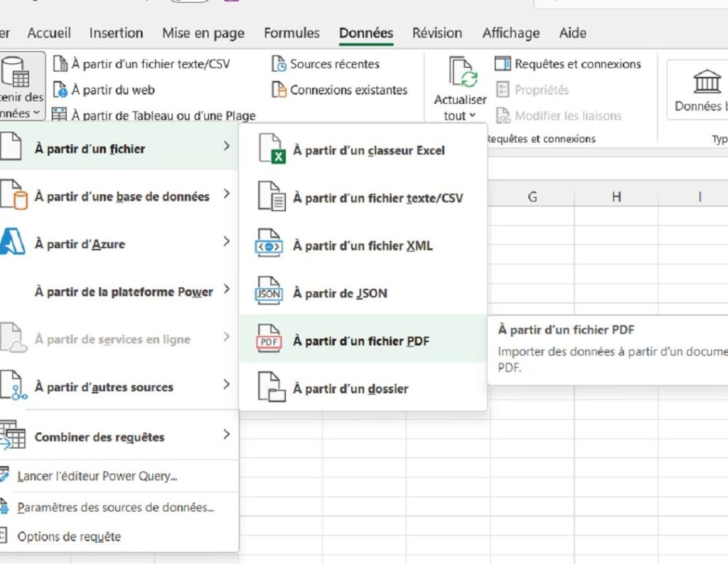This screenshot has width=728, height=564.
Task: Click the text/CSV icon in submenu
Action: point(271,196)
